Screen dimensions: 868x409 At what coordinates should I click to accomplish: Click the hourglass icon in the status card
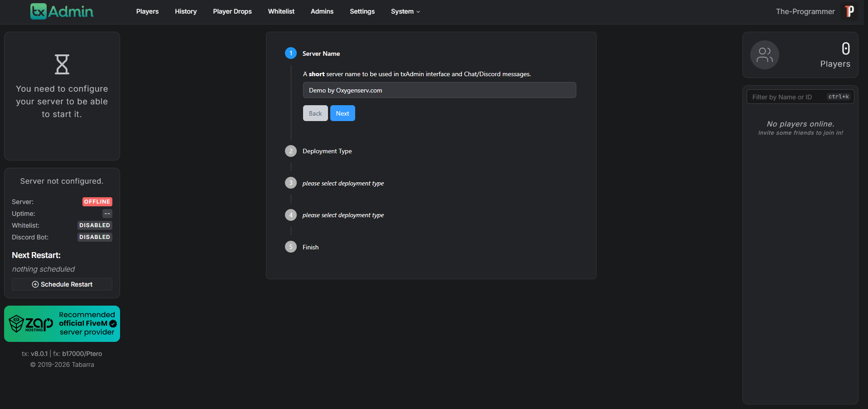[x=62, y=64]
